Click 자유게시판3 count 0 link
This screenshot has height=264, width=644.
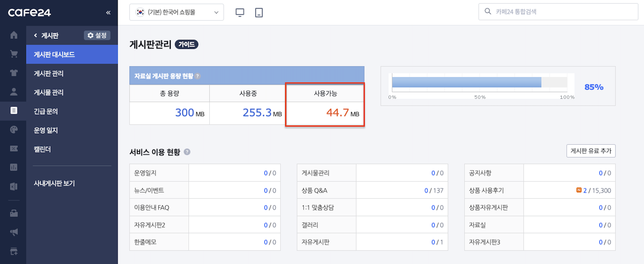click(600, 242)
